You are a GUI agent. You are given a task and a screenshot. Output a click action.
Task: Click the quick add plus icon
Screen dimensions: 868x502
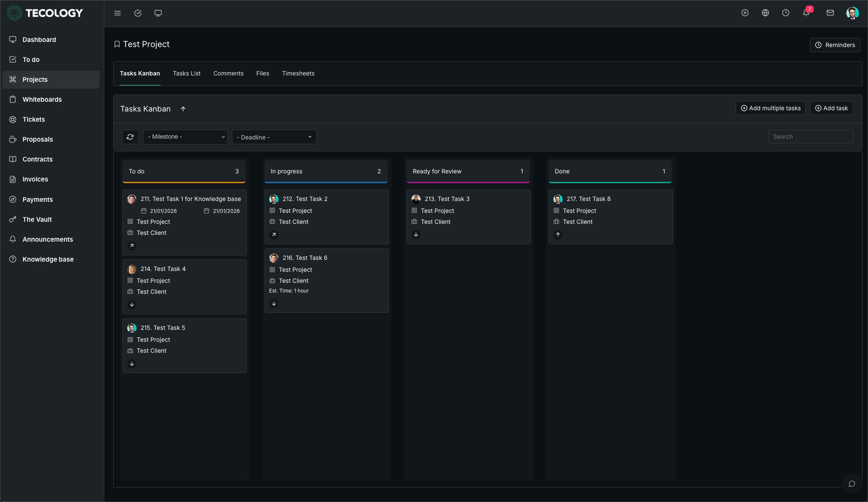745,13
